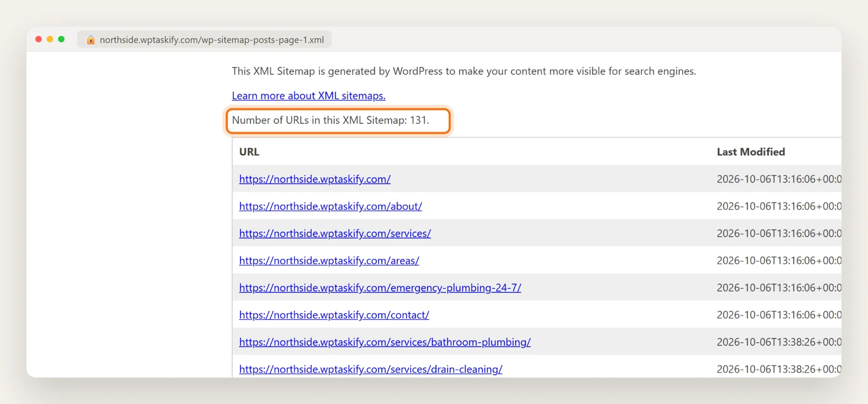Select the homepage row's last modified date

click(779, 179)
